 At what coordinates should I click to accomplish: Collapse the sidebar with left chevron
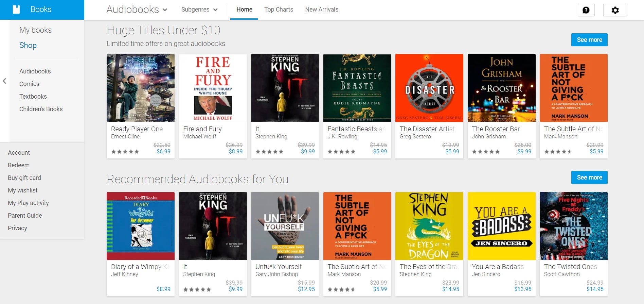coord(4,81)
